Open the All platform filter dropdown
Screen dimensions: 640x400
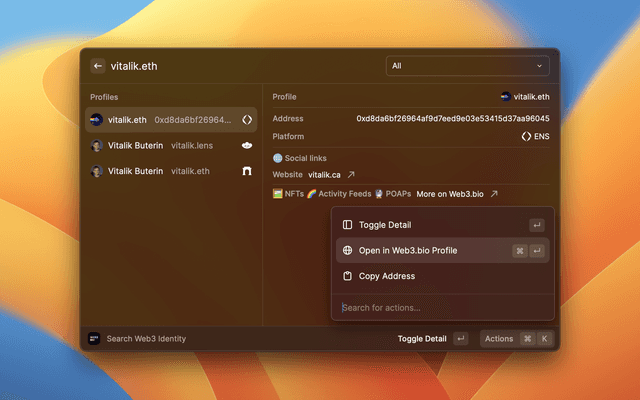[467, 66]
